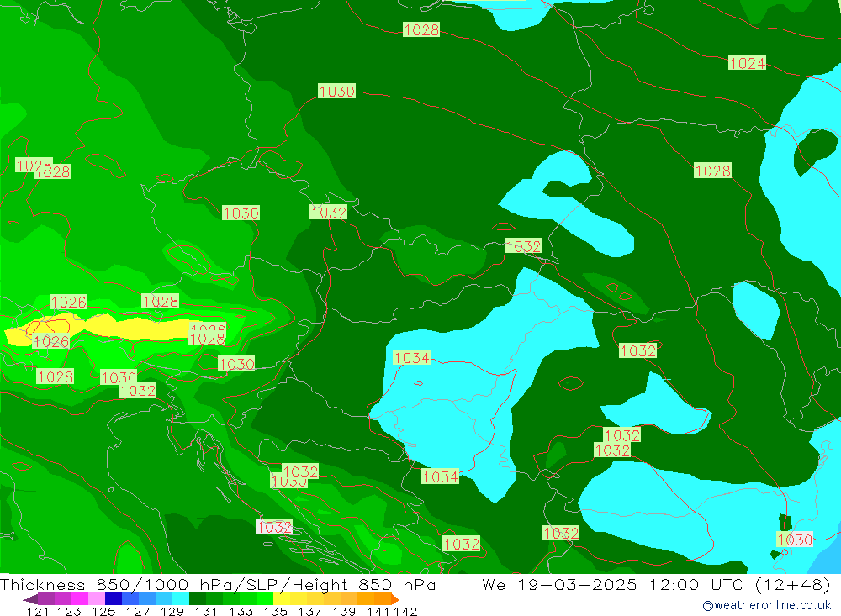Click the legend value 139
Viewport: 841px width, 616px height.
point(344,611)
